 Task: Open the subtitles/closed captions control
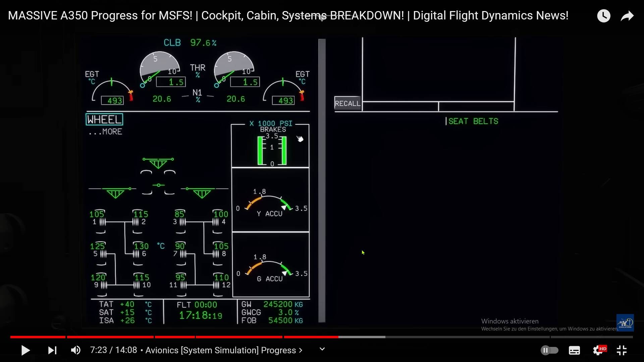click(574, 350)
